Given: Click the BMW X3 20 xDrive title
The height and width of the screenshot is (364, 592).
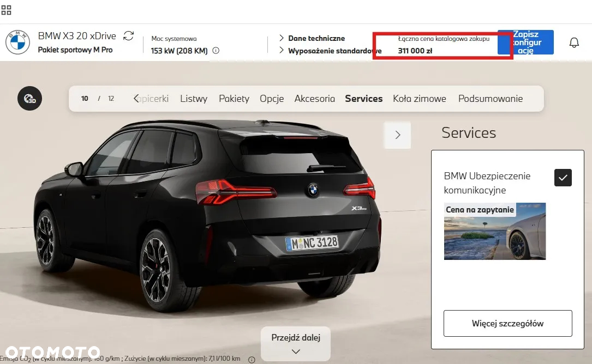Looking at the screenshot, I should pyautogui.click(x=77, y=36).
